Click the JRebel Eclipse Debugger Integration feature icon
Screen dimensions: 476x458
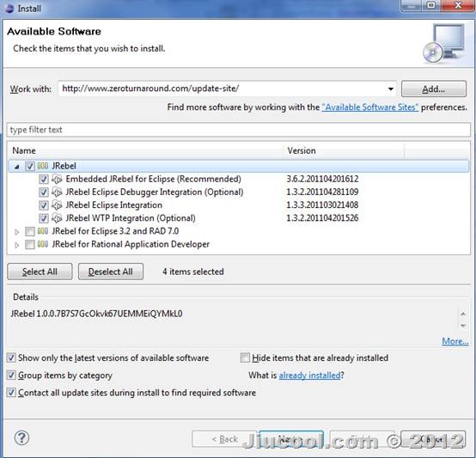[x=57, y=192]
